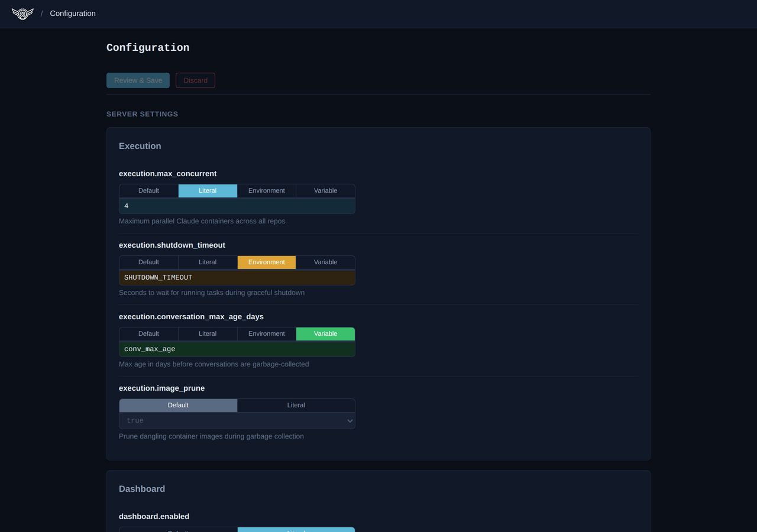Set execution.shutdown_timeout to Default
The image size is (757, 532).
click(x=148, y=262)
